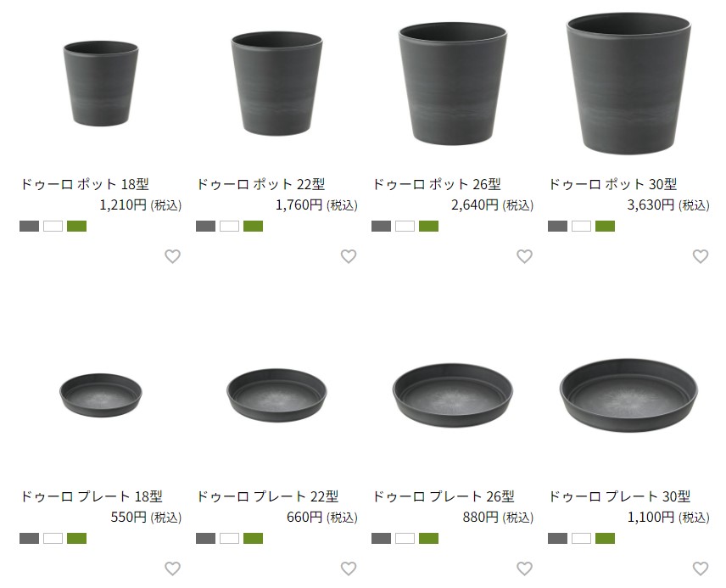Open the ドゥーロ ポット 18型 product link
Image resolution: width=726 pixels, height=588 pixels.
click(x=84, y=184)
